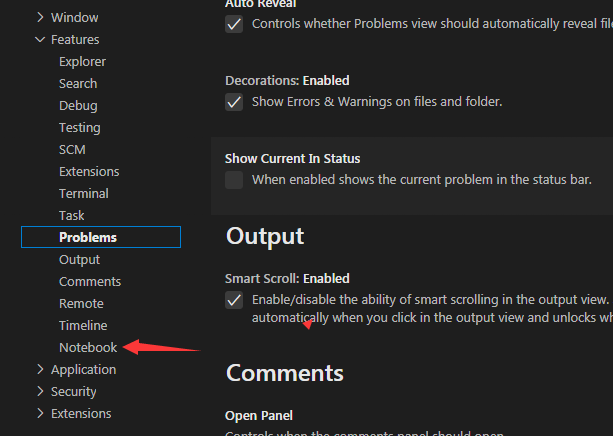Select Remote in the Features list
Image resolution: width=613 pixels, height=436 pixels.
pos(81,304)
